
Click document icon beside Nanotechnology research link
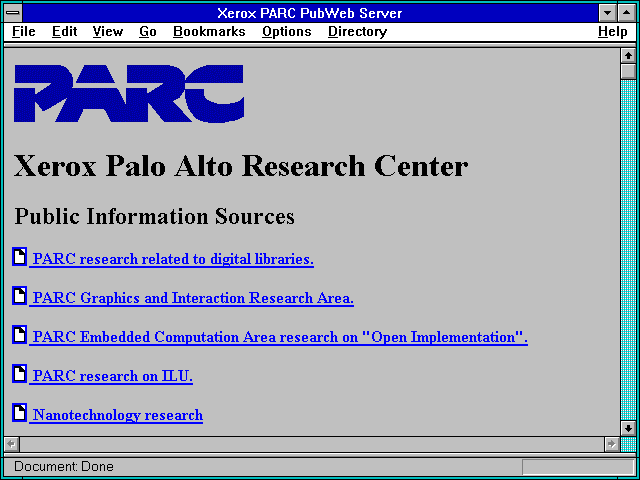pos(19,413)
